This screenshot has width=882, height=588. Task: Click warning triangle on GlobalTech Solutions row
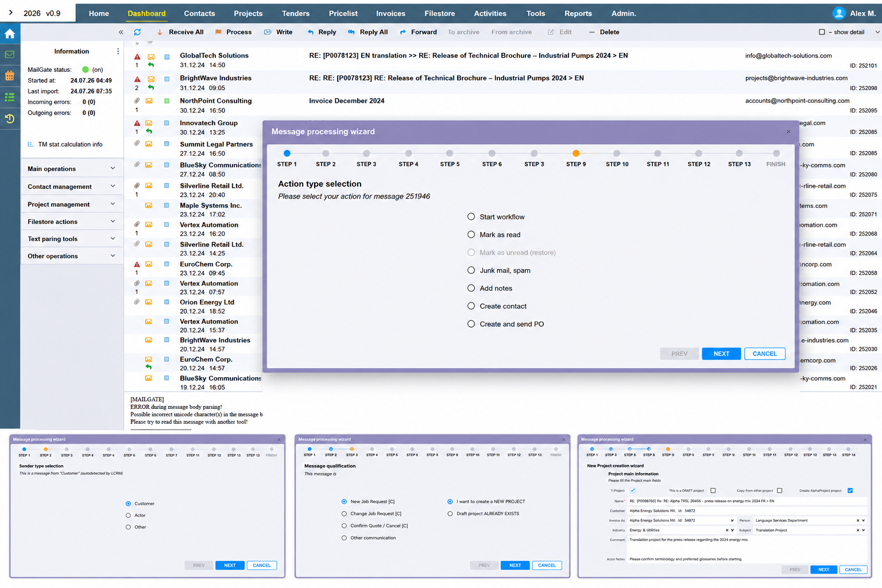coord(137,56)
